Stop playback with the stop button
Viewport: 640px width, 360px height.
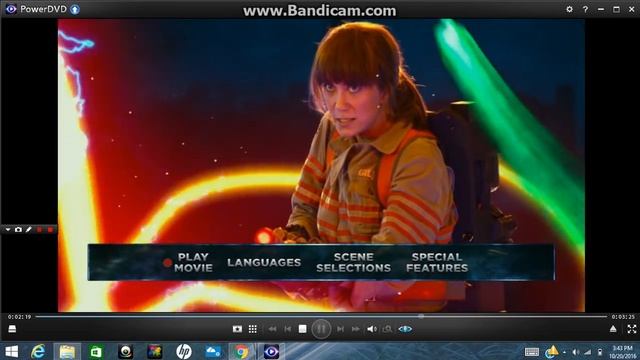click(x=302, y=329)
